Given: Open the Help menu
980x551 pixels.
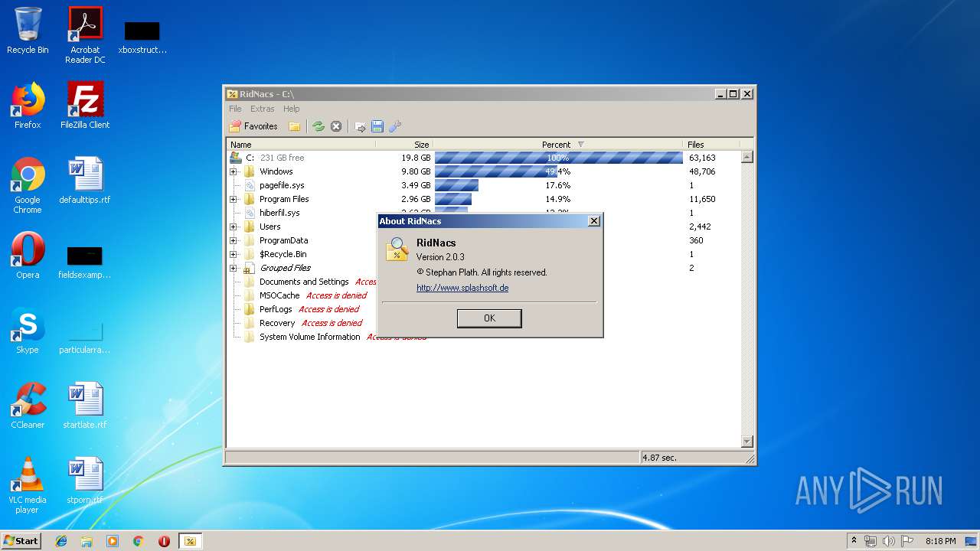Looking at the screenshot, I should coord(292,109).
